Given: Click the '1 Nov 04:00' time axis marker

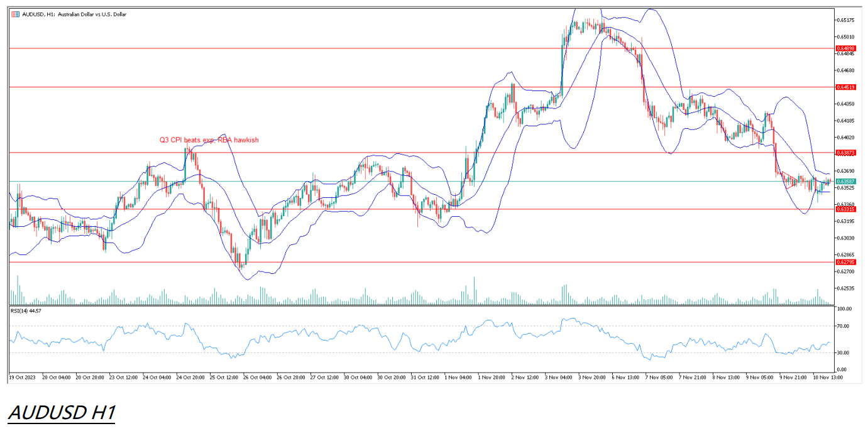Looking at the screenshot, I should [458, 378].
